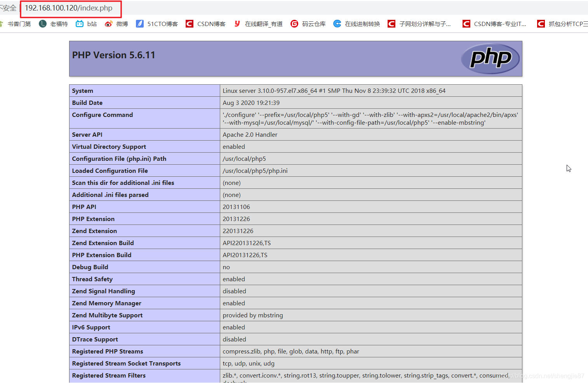Viewport: 588px width, 383px height.
Task: Click the 'provided by mbstring' value
Action: [x=253, y=315]
